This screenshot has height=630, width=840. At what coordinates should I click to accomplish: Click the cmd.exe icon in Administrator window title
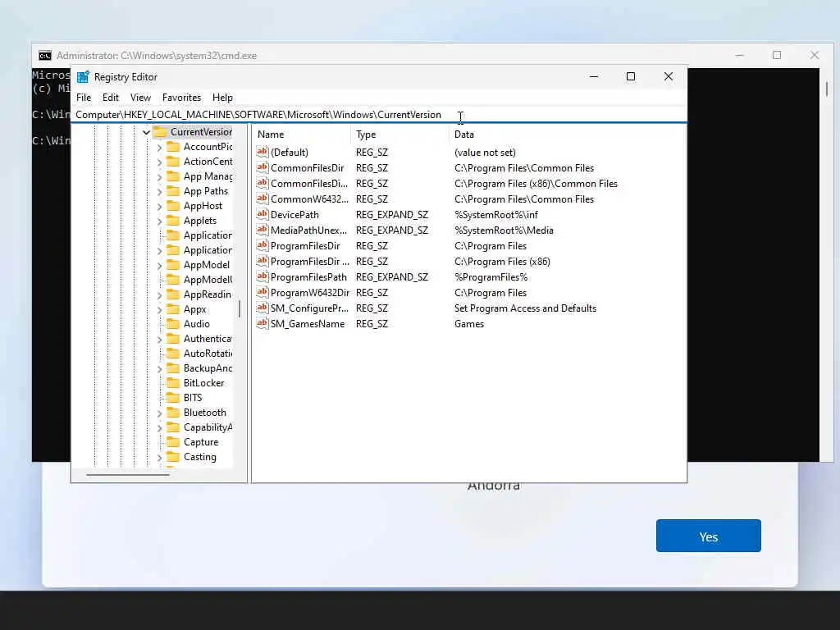click(45, 56)
